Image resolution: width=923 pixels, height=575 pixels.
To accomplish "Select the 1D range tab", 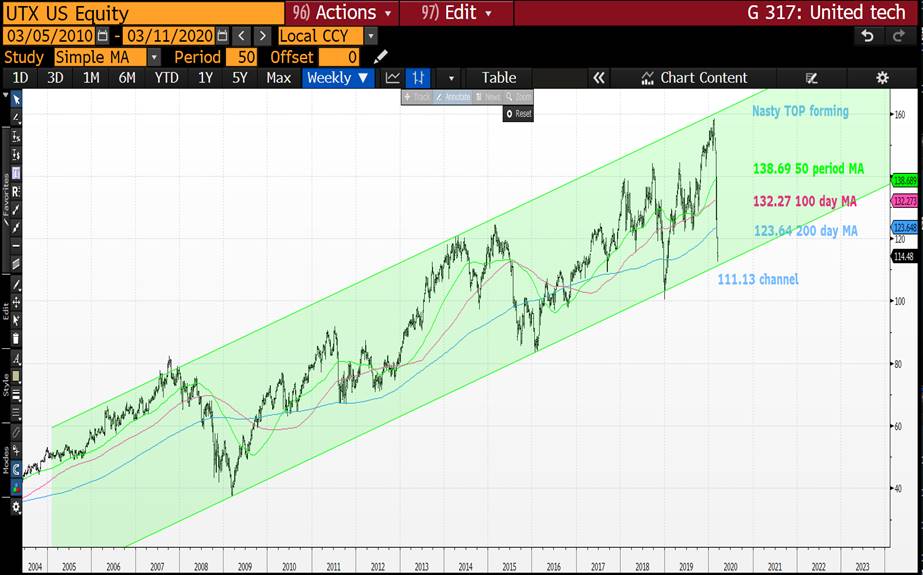I will coord(21,78).
